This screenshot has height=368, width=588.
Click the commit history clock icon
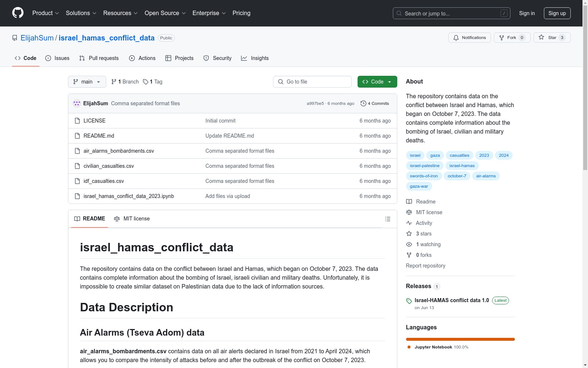tap(363, 103)
